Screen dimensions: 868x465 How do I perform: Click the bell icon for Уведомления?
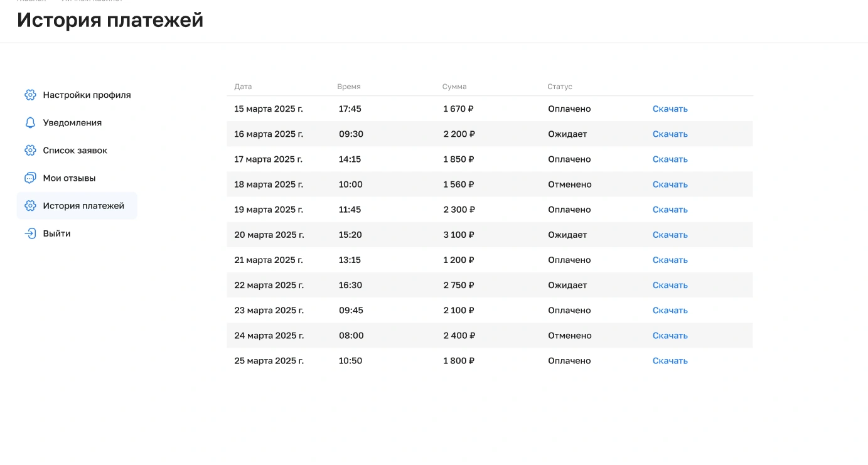pyautogui.click(x=30, y=123)
